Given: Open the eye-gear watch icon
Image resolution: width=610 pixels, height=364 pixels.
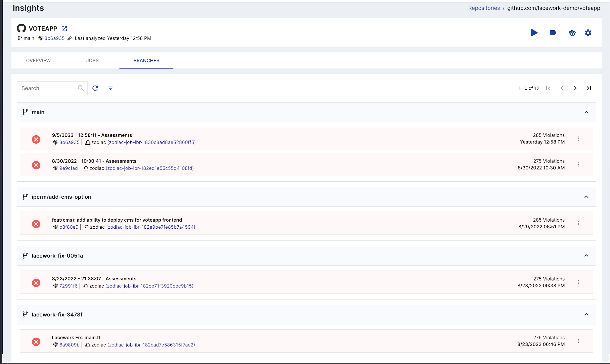Looking at the screenshot, I should coord(572,33).
